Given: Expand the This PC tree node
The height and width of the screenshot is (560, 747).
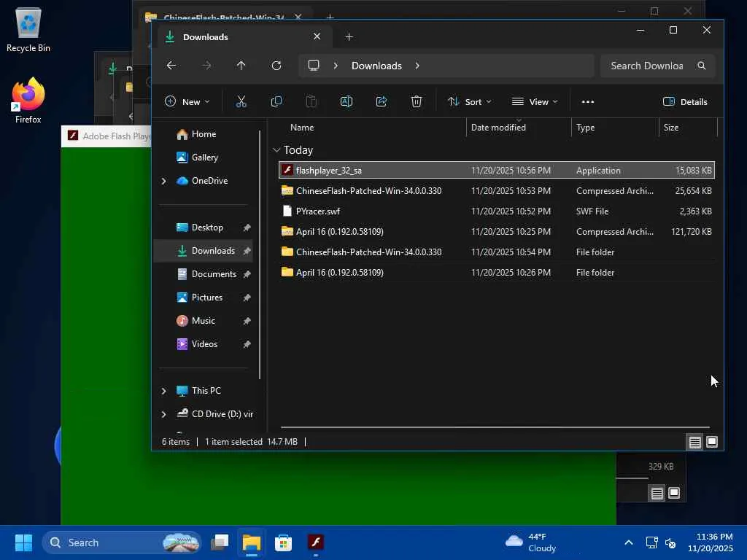Looking at the screenshot, I should point(163,391).
